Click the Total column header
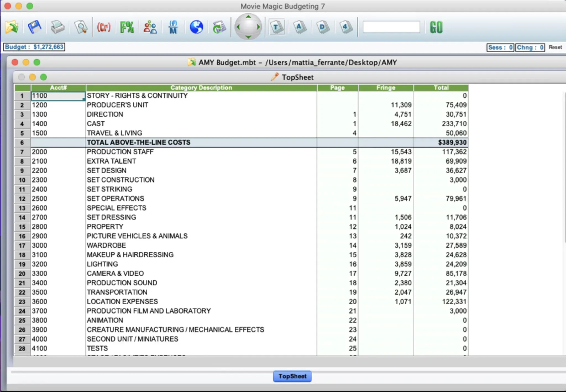Image resolution: width=566 pixels, height=392 pixels. pyautogui.click(x=441, y=88)
